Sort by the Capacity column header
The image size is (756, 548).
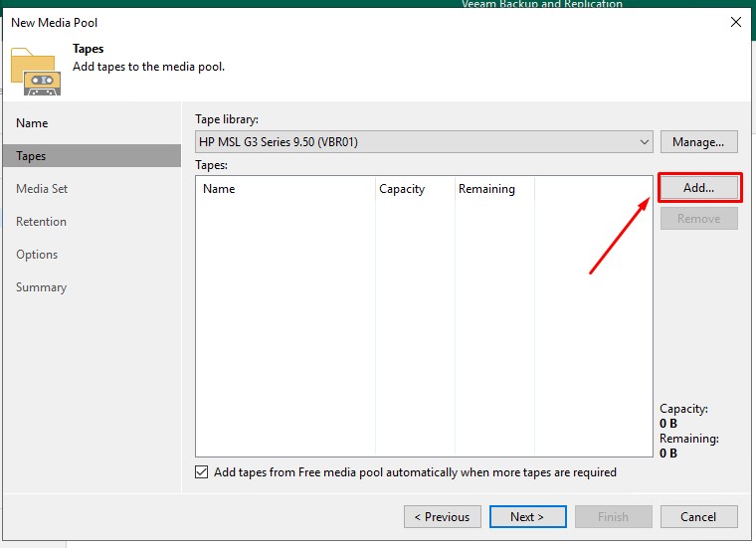pos(402,189)
